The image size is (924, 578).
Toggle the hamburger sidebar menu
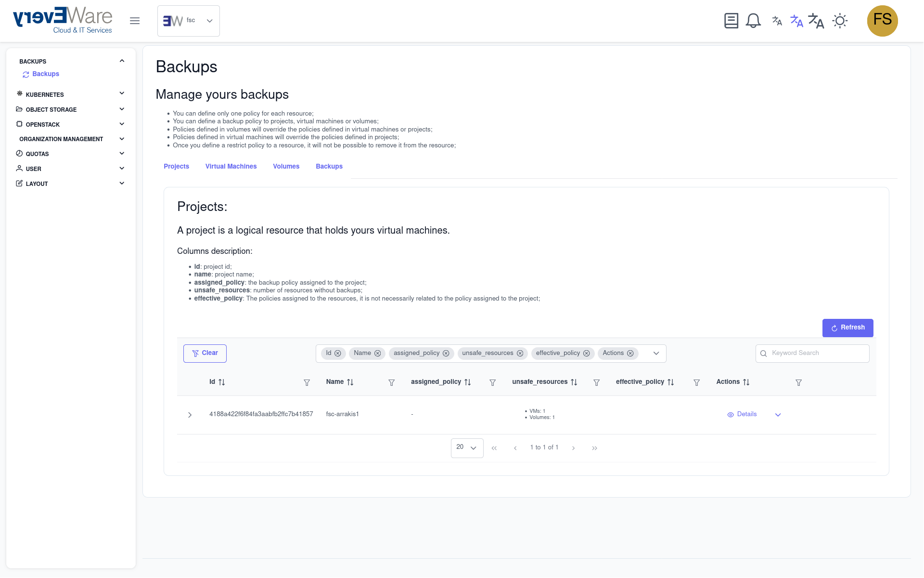(x=135, y=21)
